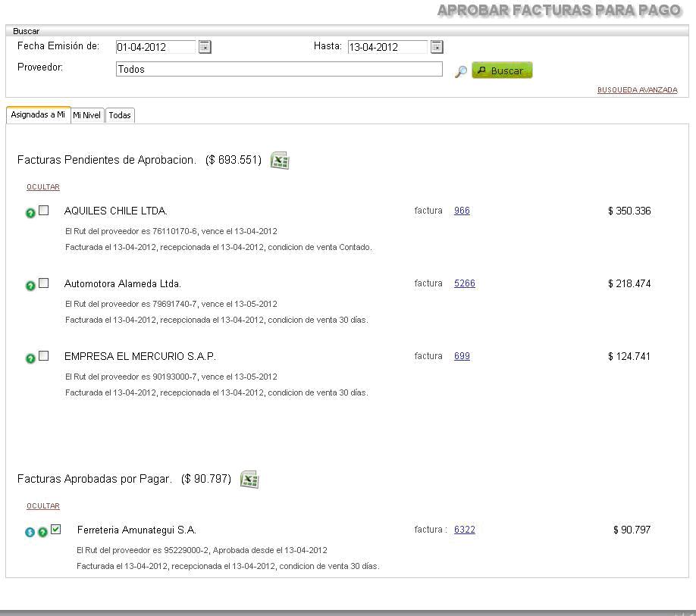The height and width of the screenshot is (616, 696).
Task: Check the AQUILES CHILE LTDA invoice checkbox
Action: (43, 210)
